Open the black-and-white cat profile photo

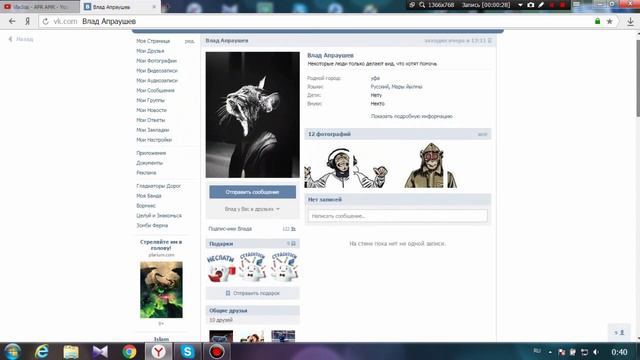(x=252, y=115)
